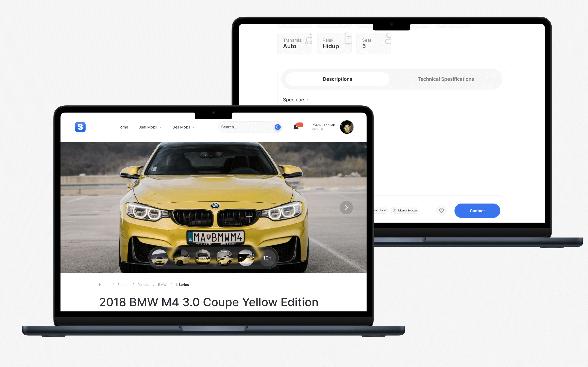This screenshot has width=588, height=367.
Task: Click the search magnifier icon
Action: (277, 127)
